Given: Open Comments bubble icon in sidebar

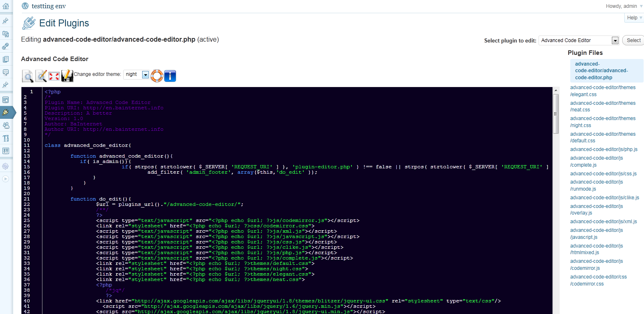Looking at the screenshot, I should pyautogui.click(x=6, y=72).
